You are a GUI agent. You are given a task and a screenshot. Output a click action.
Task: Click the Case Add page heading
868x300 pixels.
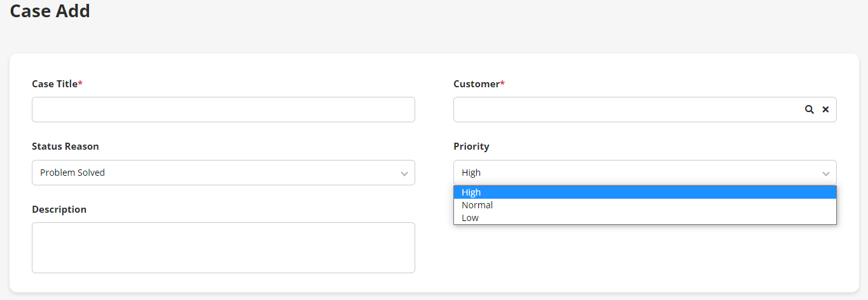pyautogui.click(x=50, y=11)
